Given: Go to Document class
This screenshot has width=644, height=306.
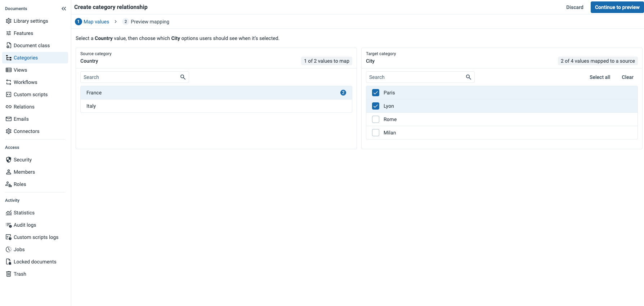Looking at the screenshot, I should 35,45.
